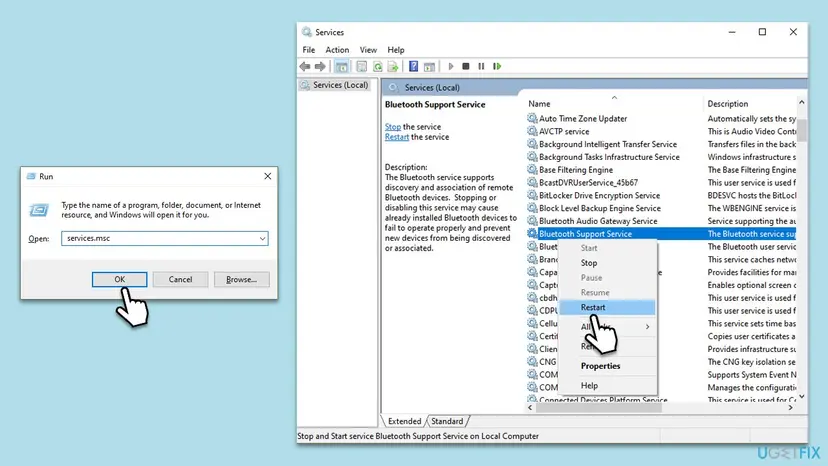Click the Stop the service link
The height and width of the screenshot is (466, 828).
click(x=393, y=127)
